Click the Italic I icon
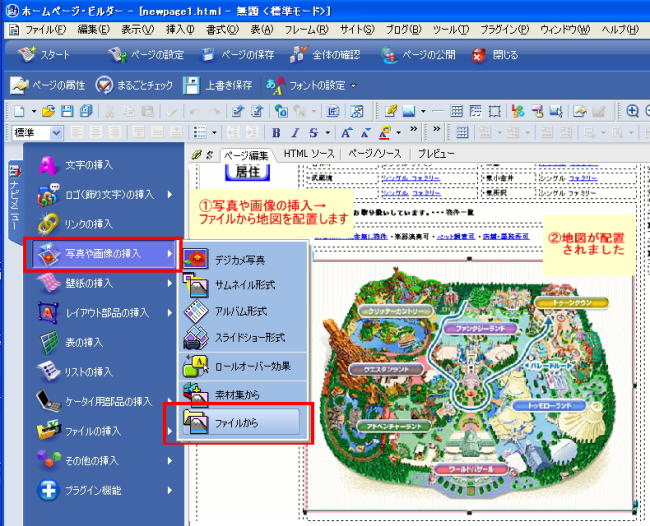650x526 pixels. (x=295, y=133)
